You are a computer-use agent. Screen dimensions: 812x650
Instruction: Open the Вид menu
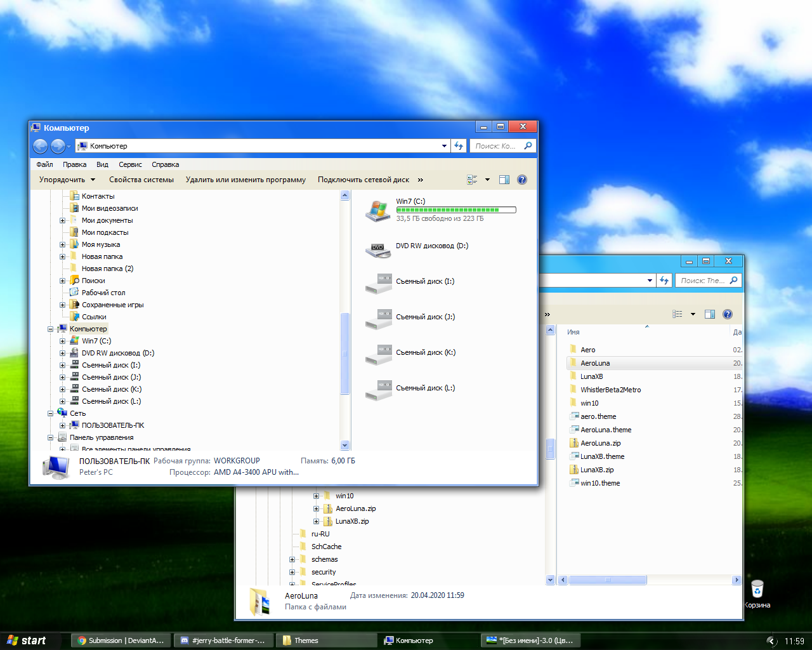(102, 164)
